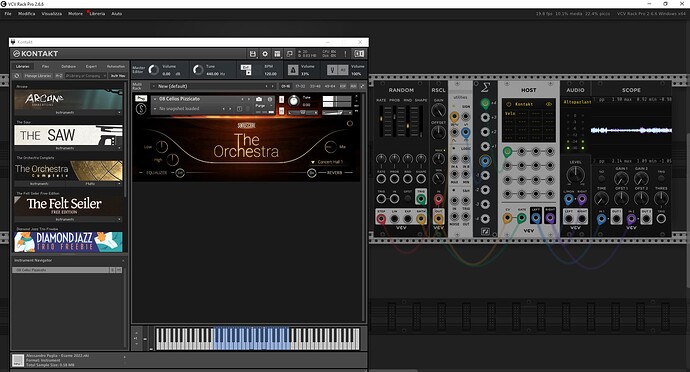Open the File menu
The width and height of the screenshot is (690, 372).
8,14
